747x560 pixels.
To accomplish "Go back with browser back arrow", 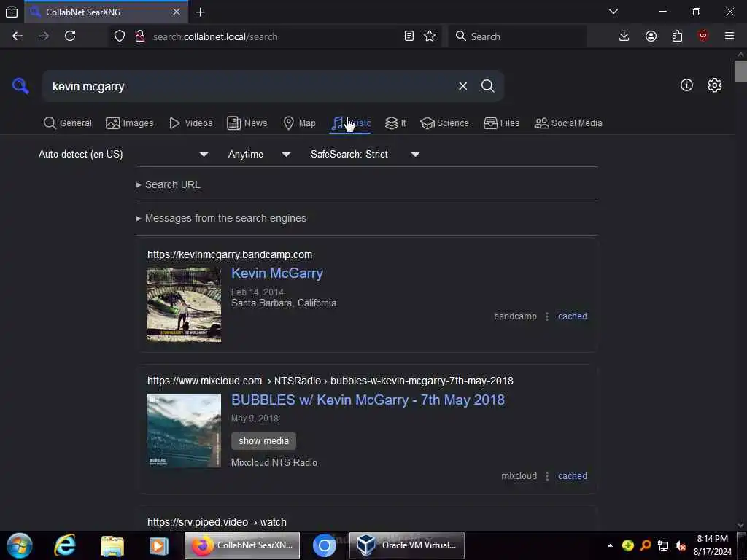I will click(18, 36).
